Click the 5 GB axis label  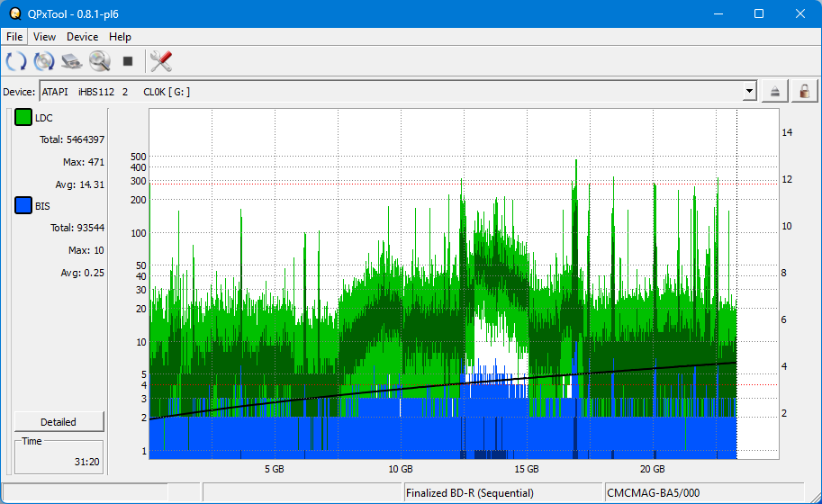275,469
